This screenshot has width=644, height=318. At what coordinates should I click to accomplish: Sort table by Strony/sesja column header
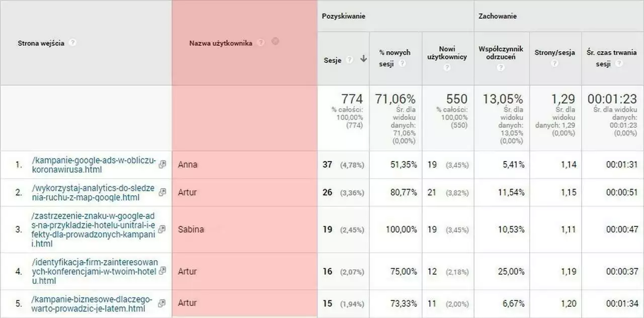point(555,53)
